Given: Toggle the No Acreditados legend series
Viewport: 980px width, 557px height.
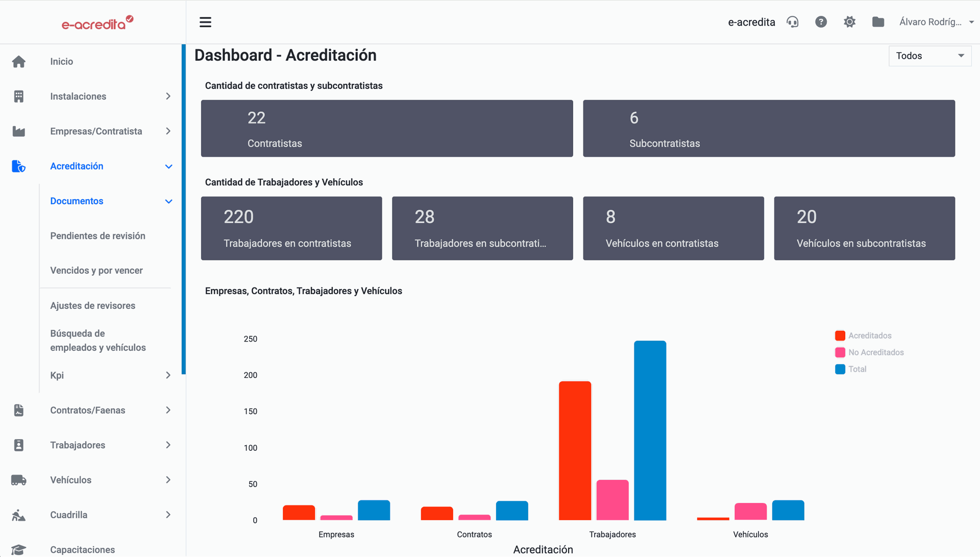Looking at the screenshot, I should 869,352.
